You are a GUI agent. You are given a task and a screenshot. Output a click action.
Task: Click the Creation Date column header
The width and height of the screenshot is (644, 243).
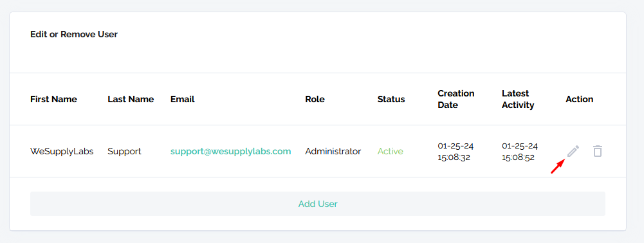click(x=456, y=100)
